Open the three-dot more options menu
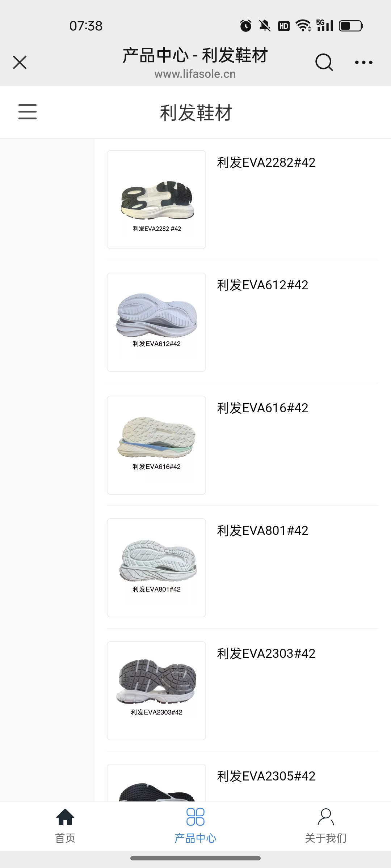 click(x=363, y=62)
